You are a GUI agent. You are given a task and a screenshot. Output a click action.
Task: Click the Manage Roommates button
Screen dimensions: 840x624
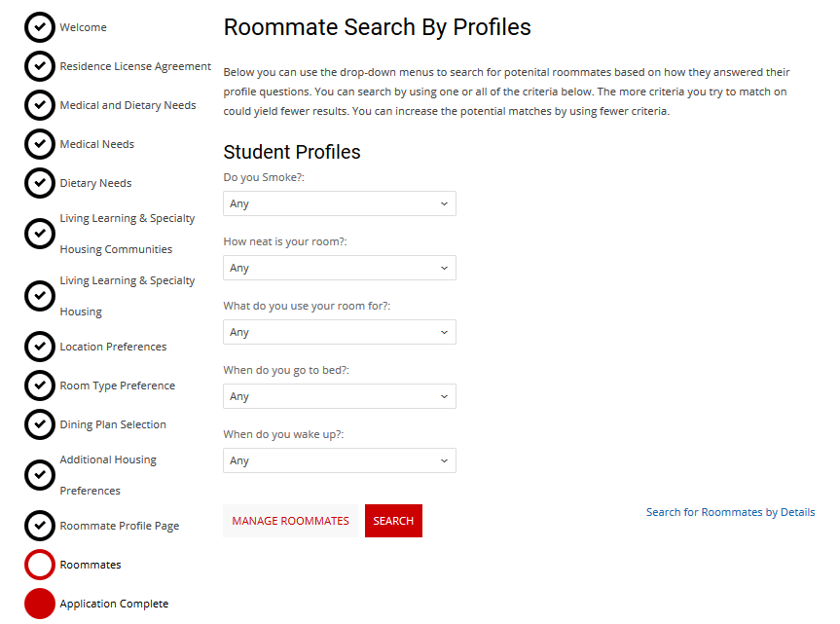click(x=290, y=521)
